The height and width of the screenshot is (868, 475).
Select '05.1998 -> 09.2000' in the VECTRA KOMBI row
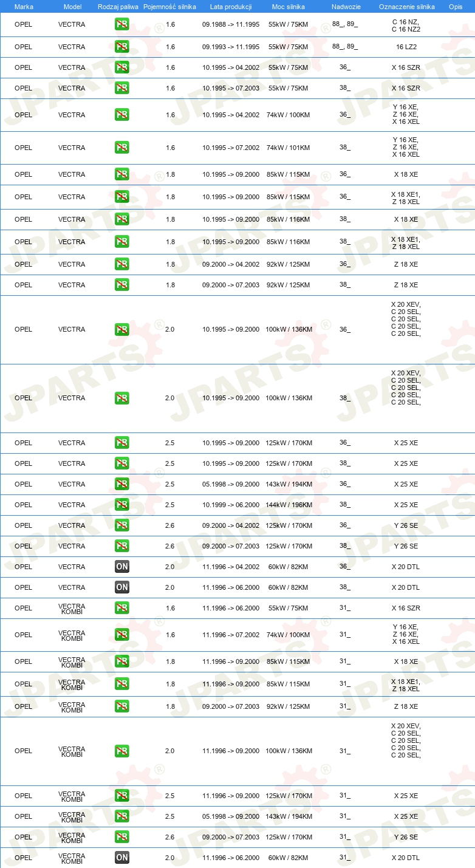(x=231, y=816)
